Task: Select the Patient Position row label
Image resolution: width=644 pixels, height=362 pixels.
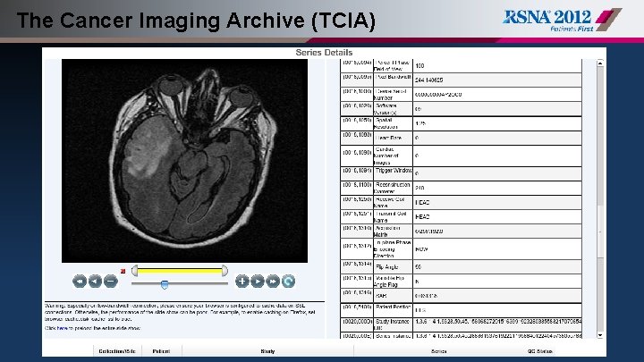Action: coord(393,307)
